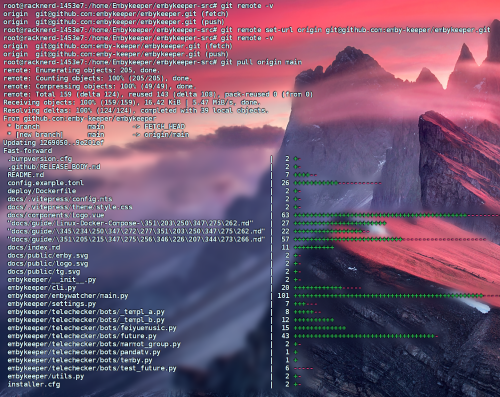This screenshot has height=397, width=500.
Task: Click 'Resolving deltas: 100% (124/124)' line
Action: [x=136, y=110]
